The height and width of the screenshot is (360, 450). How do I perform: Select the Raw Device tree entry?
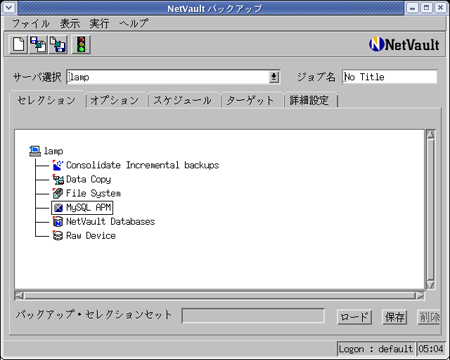84,236
